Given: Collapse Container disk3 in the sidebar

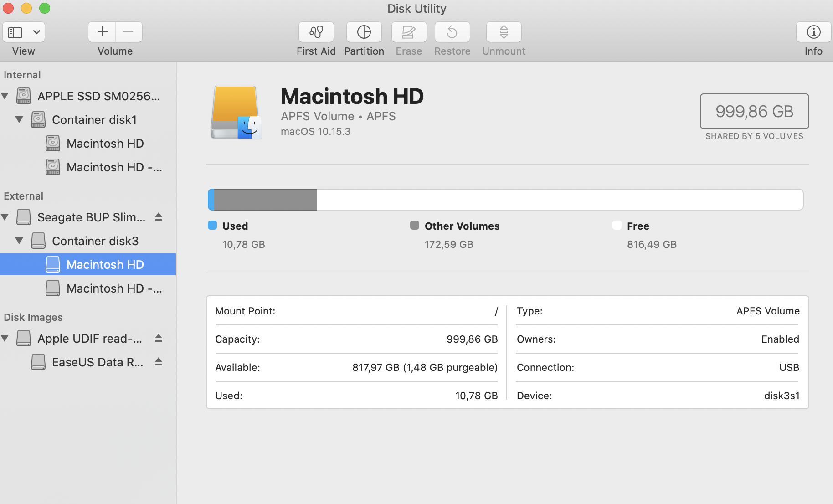Looking at the screenshot, I should tap(19, 241).
